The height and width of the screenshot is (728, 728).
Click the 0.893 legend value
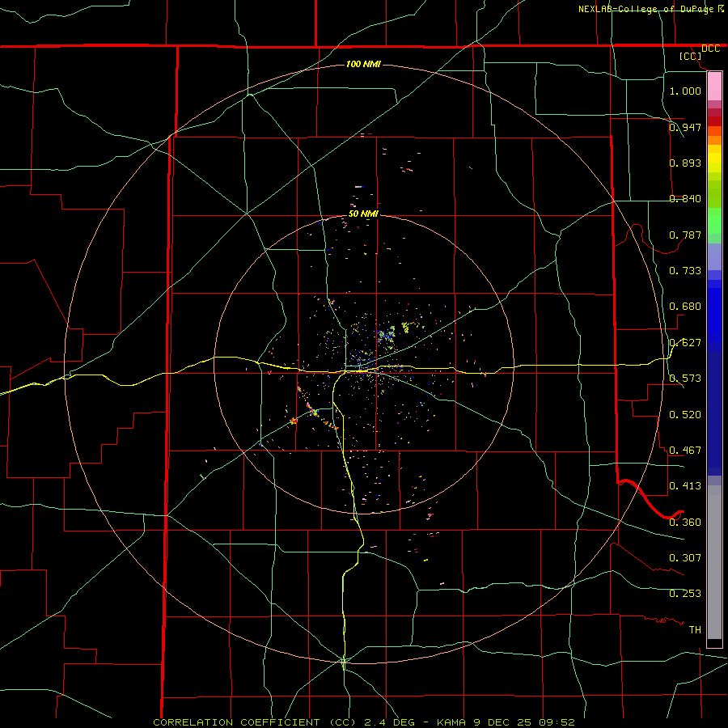[x=685, y=163]
